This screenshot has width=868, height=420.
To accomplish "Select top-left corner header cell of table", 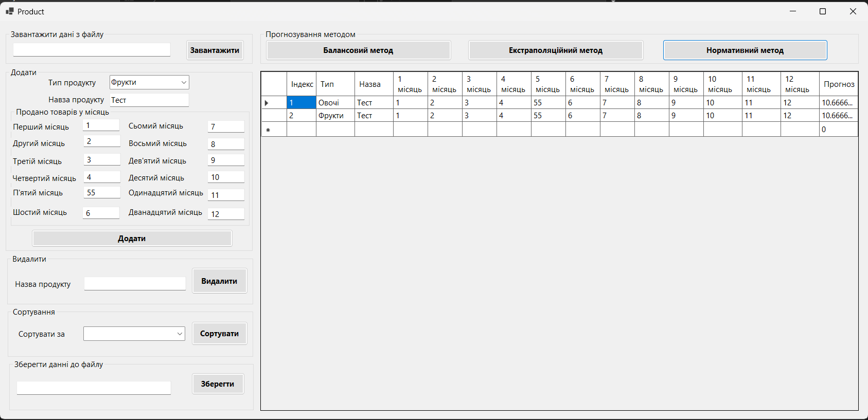I will [274, 84].
